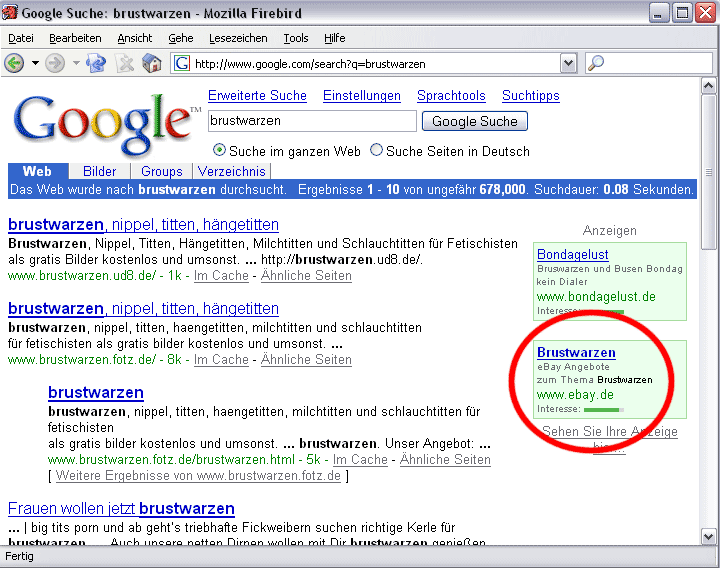Screen dimensions: 720x568
Task: Click the eBay ad Interesse bar
Action: (x=604, y=409)
